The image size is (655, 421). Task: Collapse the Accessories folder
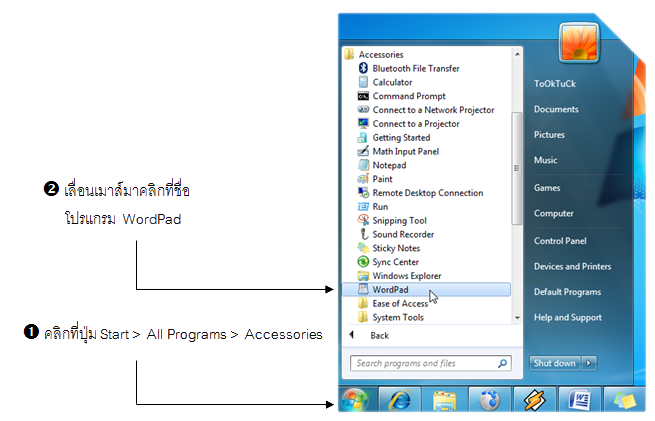click(380, 55)
